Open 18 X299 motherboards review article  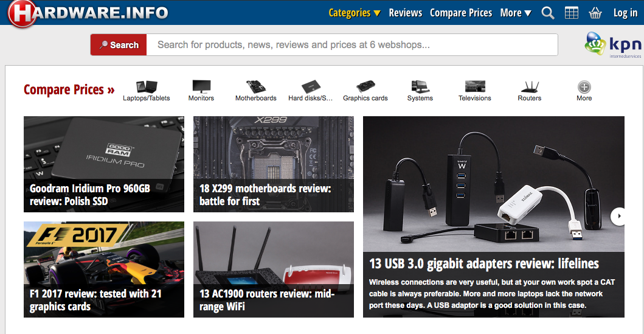(x=274, y=164)
